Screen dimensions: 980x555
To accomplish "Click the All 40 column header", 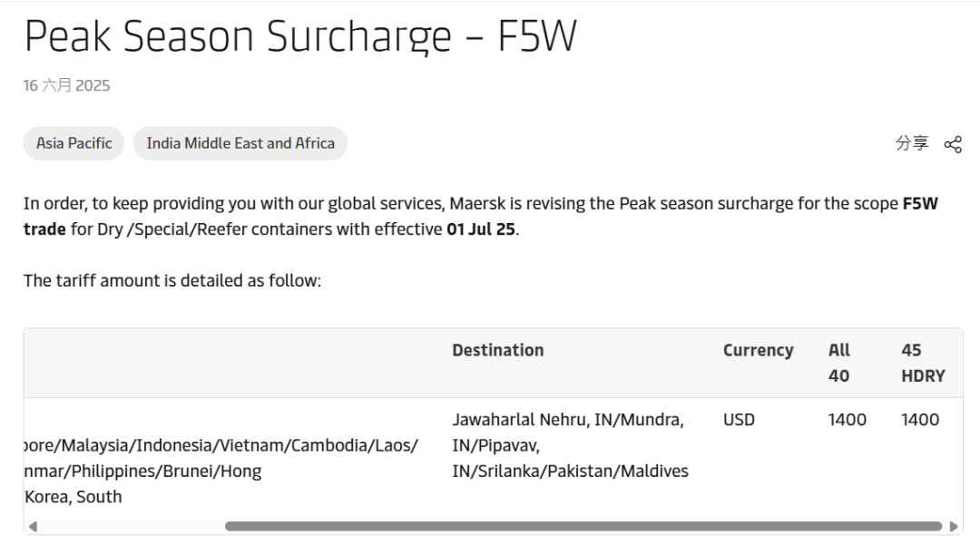I will coord(839,362).
